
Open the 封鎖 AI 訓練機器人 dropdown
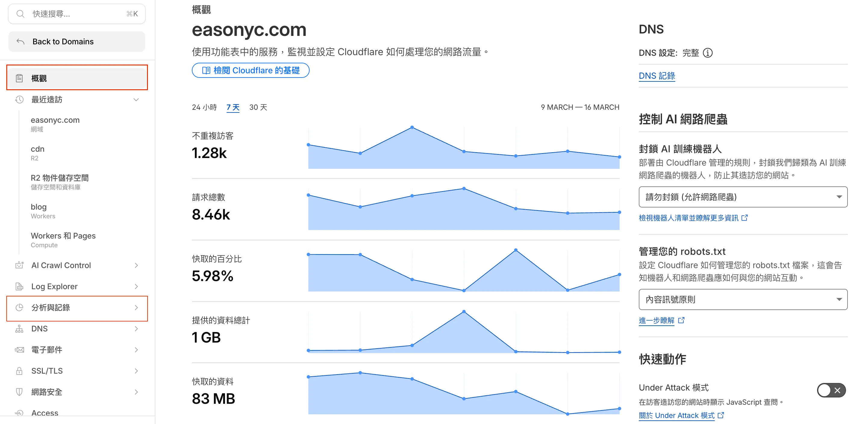[x=743, y=197]
